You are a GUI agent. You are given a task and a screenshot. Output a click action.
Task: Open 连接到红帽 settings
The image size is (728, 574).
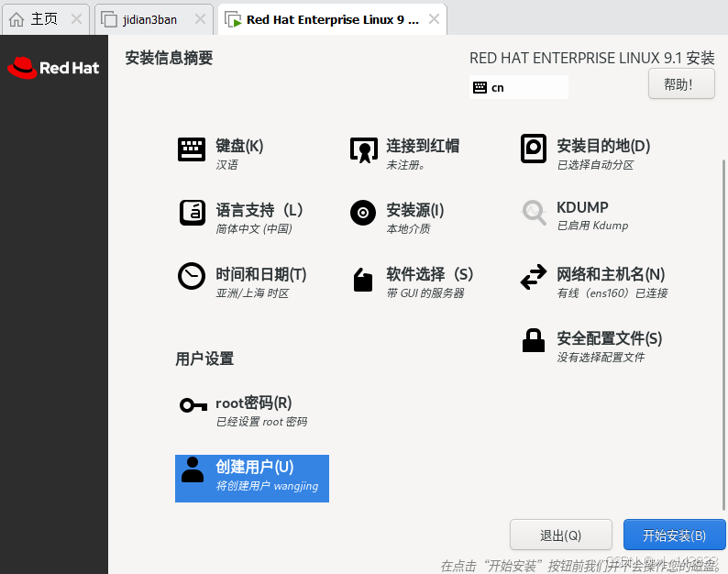point(423,146)
